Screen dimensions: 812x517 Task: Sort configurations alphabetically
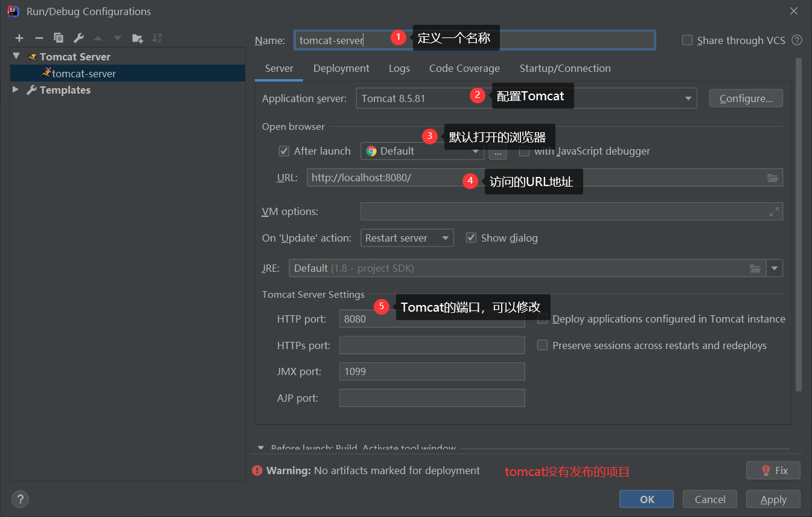point(157,38)
